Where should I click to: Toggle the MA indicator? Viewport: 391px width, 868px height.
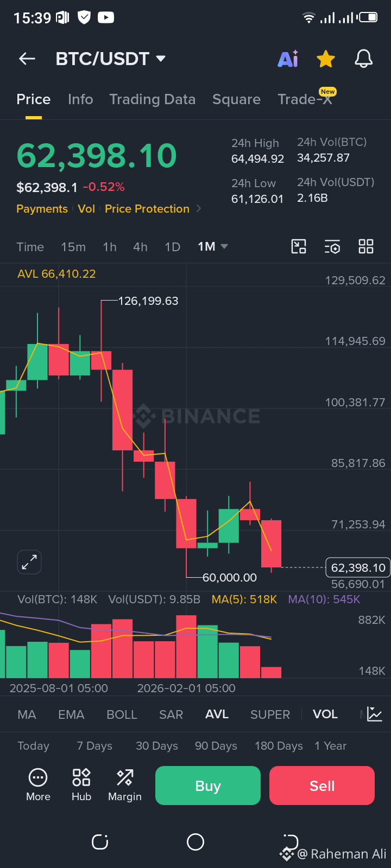pyautogui.click(x=27, y=714)
